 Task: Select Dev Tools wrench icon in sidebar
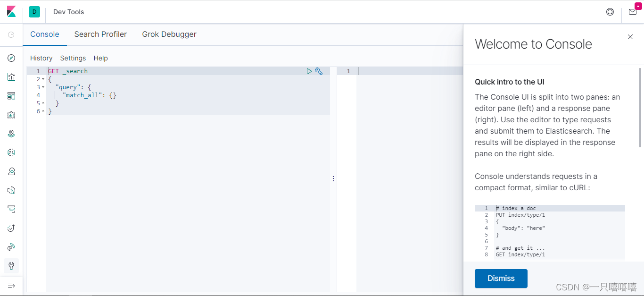click(11, 266)
